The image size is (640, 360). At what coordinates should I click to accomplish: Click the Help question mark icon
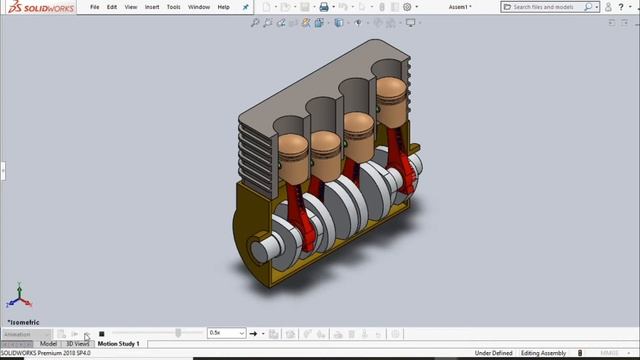(x=621, y=7)
